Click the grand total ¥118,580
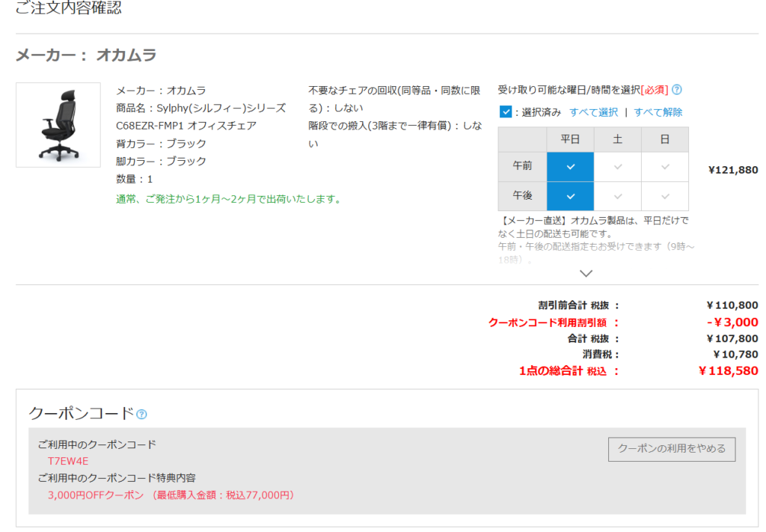 click(729, 371)
